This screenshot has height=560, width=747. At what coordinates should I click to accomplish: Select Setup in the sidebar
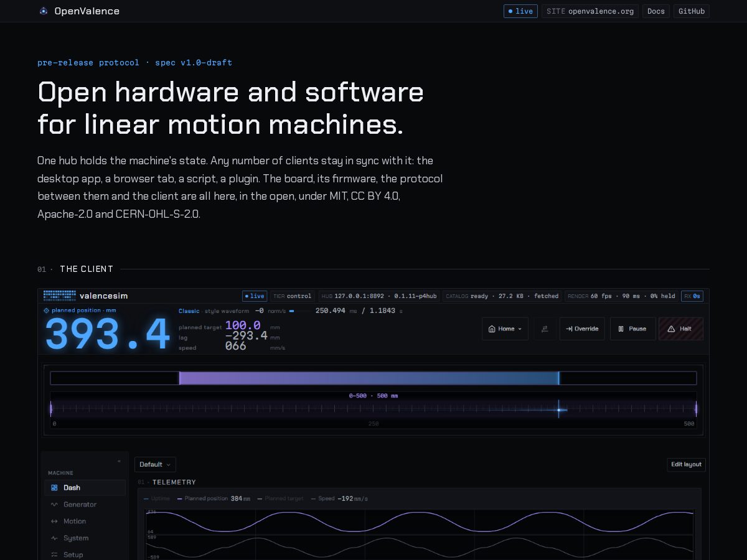(x=85, y=554)
